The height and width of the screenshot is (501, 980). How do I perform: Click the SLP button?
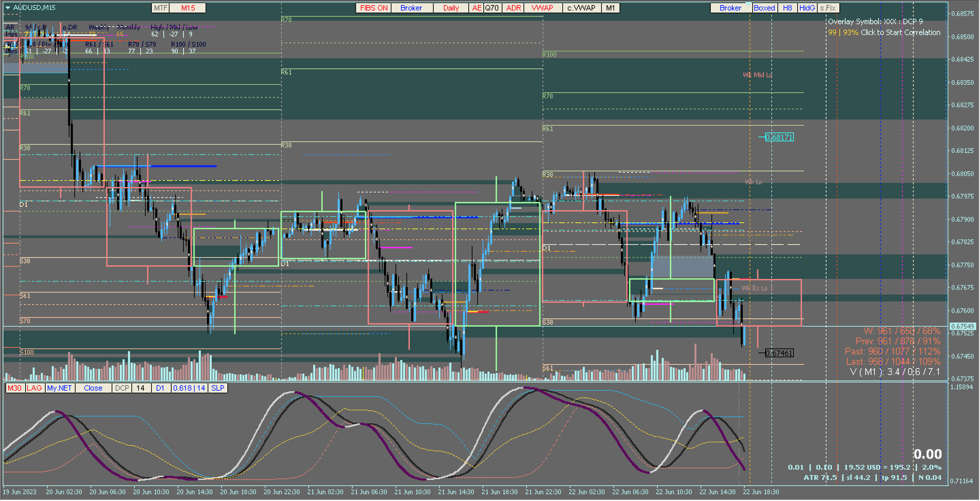(218, 388)
